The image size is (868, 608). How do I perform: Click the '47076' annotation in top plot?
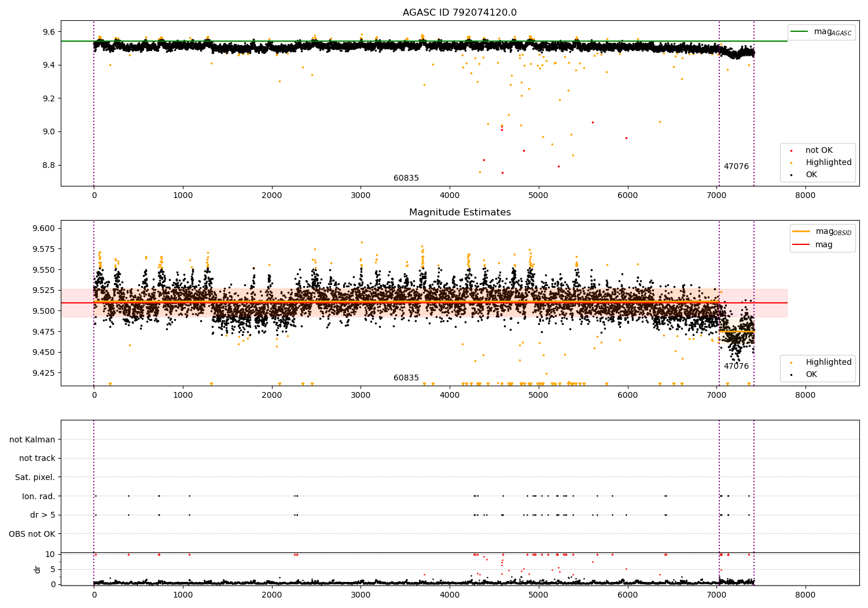coord(736,167)
